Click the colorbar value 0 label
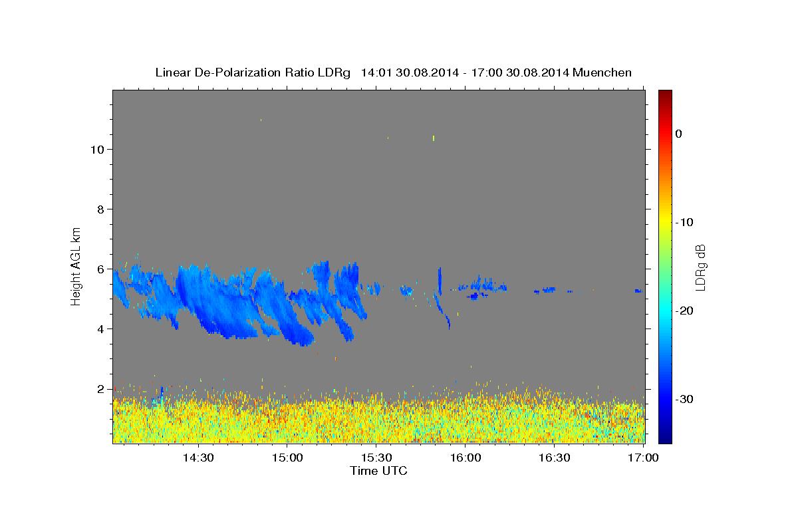 click(x=678, y=134)
